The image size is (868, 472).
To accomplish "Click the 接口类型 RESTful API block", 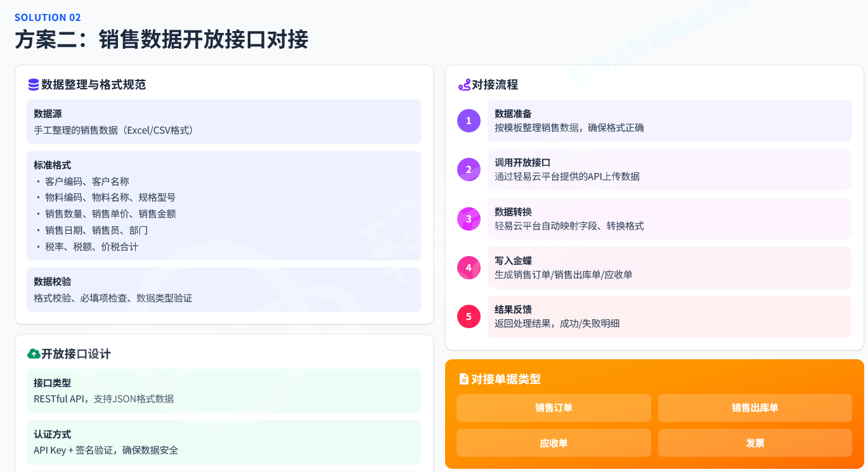I will [224, 391].
